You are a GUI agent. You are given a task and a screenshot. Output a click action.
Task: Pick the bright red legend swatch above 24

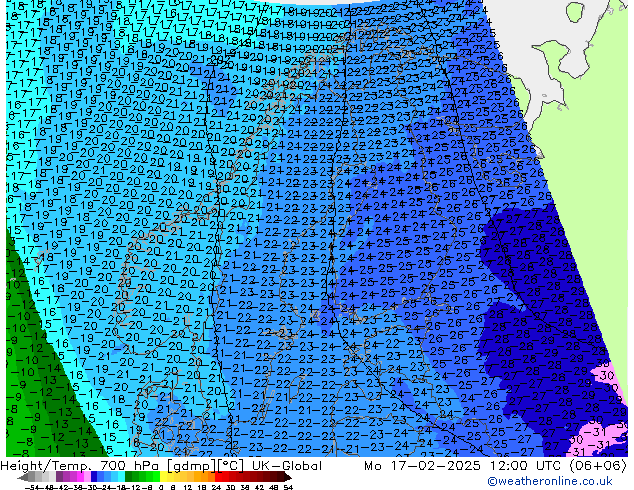(x=218, y=477)
